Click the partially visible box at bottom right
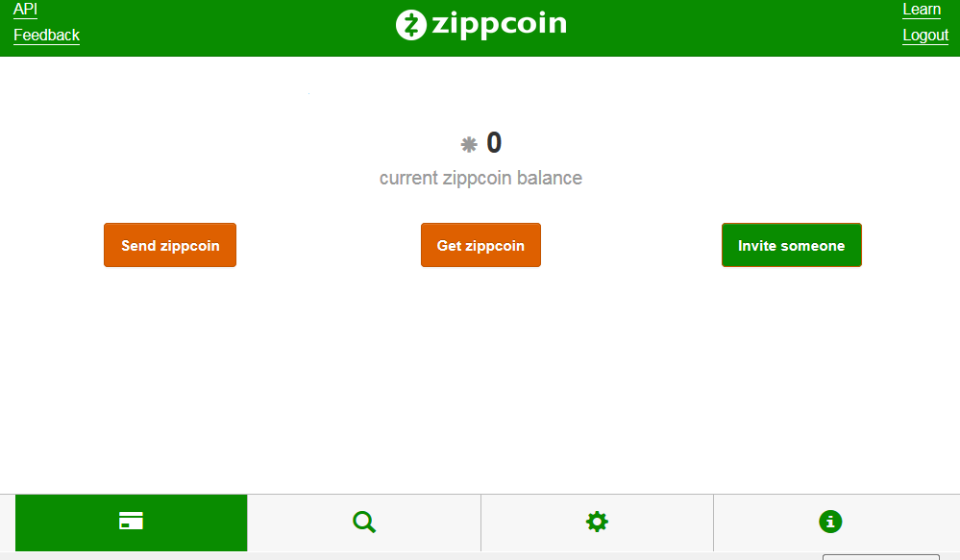The height and width of the screenshot is (560, 960). coord(880,556)
